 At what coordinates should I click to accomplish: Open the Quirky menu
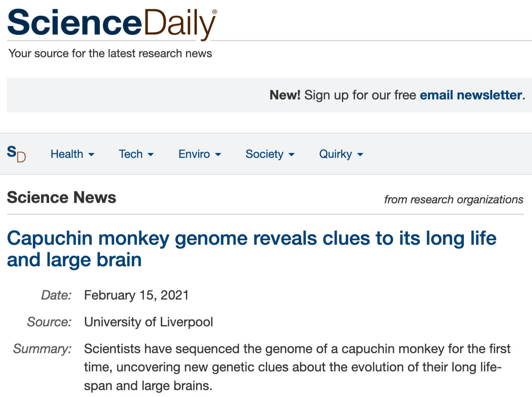(335, 154)
